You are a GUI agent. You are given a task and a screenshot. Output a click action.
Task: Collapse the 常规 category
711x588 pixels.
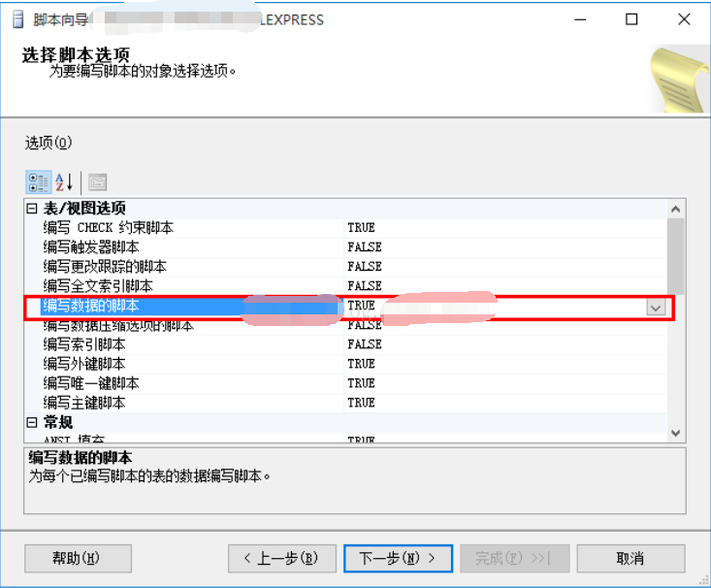tap(32, 422)
